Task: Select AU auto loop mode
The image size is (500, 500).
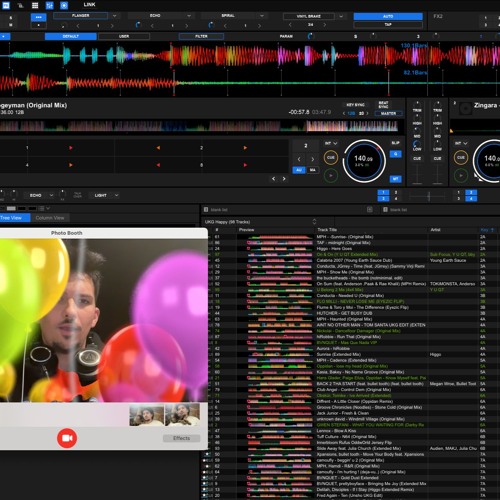Action: pos(299,170)
